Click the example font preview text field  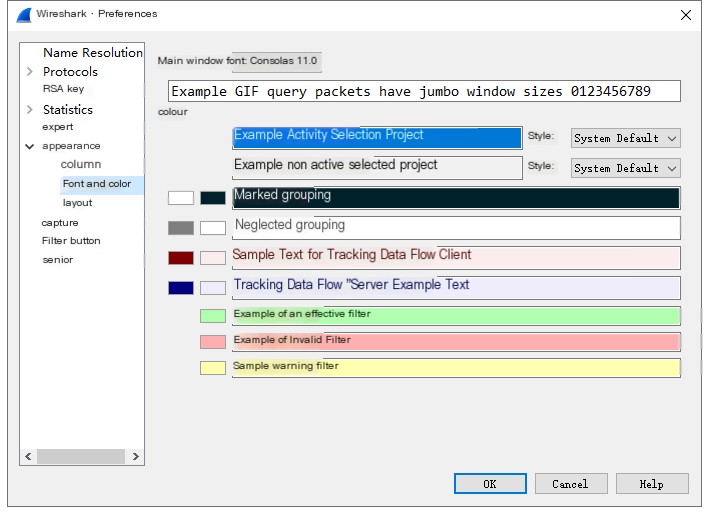(x=424, y=91)
